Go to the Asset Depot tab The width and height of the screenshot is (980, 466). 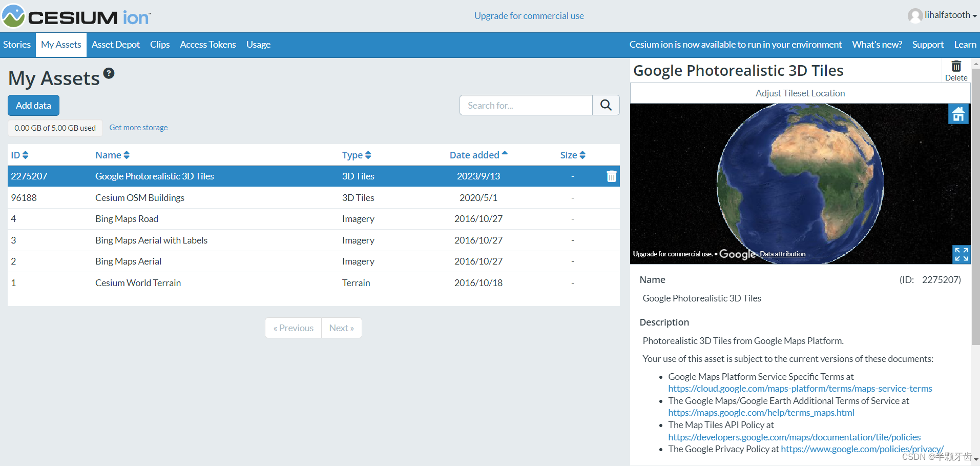[x=116, y=45]
